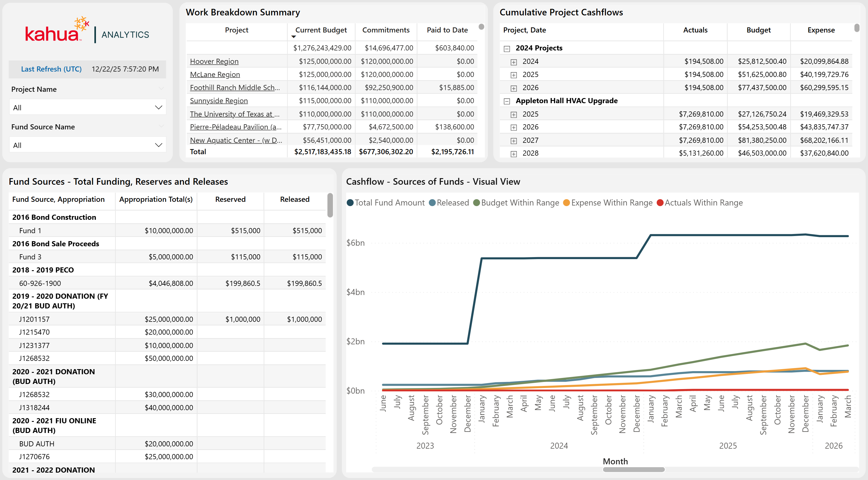The height and width of the screenshot is (480, 868).
Task: Click the chart's horizontal Month scrollbar thumb
Action: pos(634,469)
